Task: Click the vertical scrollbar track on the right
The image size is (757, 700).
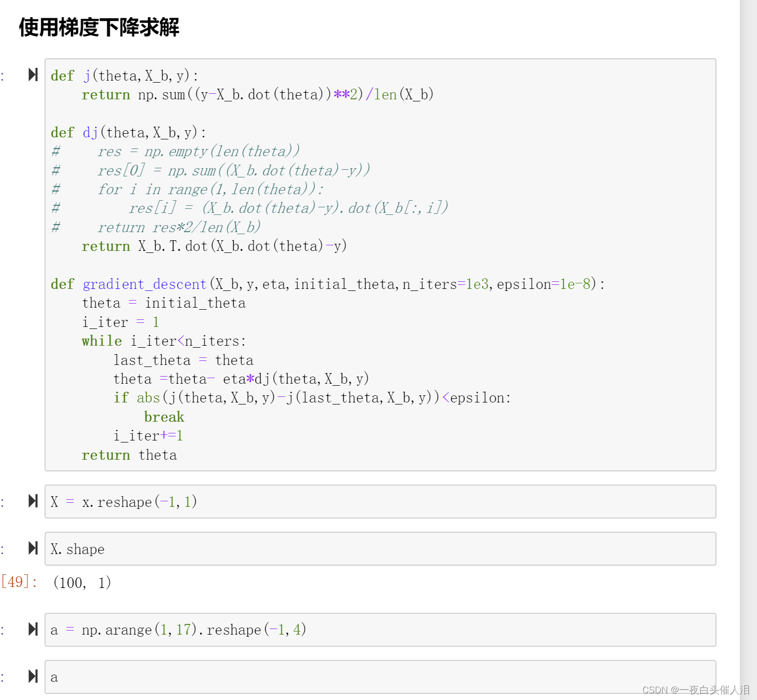Action: (748, 350)
